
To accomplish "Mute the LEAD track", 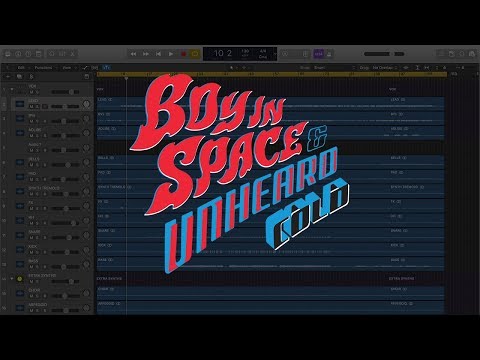I will 32,107.
